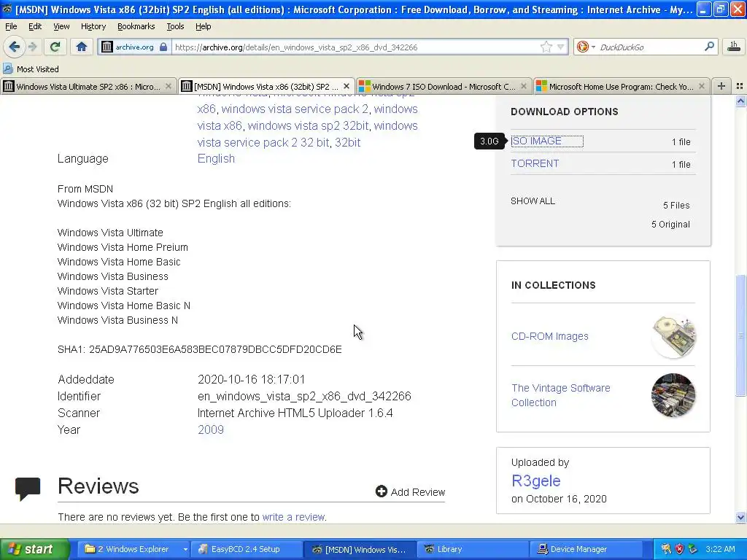Click the write a review link
747x560 pixels.
pyautogui.click(x=293, y=517)
